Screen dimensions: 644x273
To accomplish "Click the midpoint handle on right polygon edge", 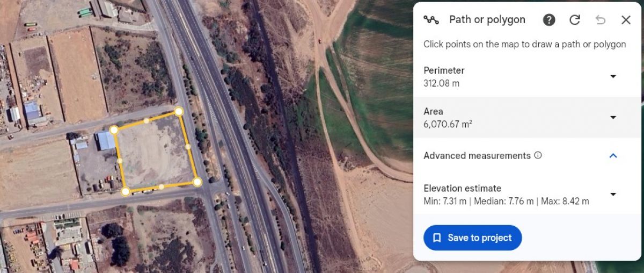I will click(x=188, y=146).
